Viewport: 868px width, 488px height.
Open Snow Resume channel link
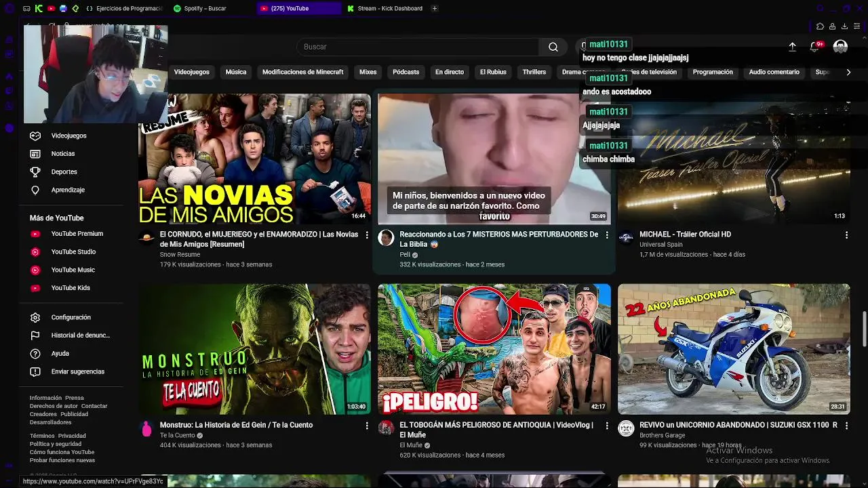coord(180,255)
